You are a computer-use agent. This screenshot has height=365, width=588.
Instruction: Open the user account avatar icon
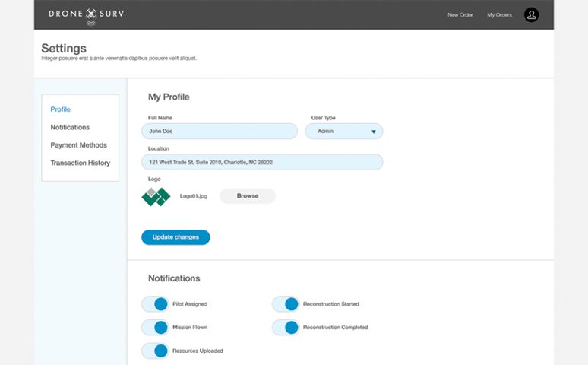coord(532,14)
